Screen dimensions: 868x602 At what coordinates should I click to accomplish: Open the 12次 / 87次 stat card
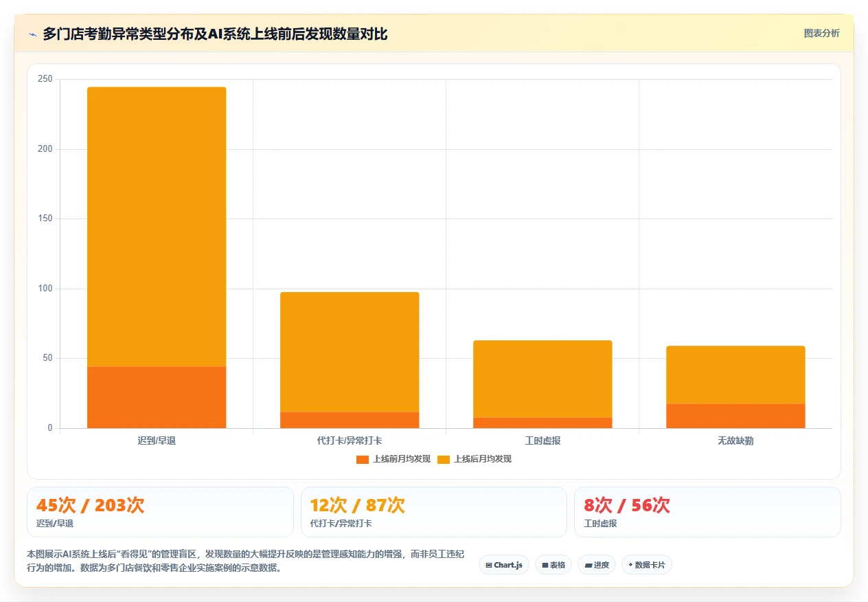click(x=434, y=512)
